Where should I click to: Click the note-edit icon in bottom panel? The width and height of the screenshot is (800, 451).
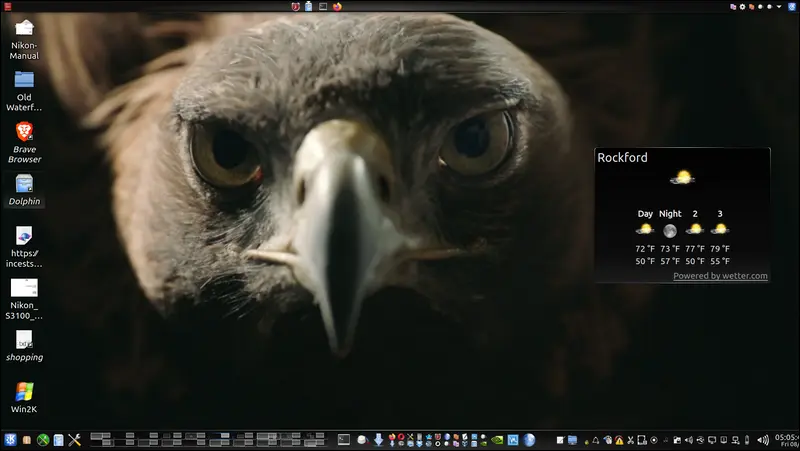(x=560, y=440)
